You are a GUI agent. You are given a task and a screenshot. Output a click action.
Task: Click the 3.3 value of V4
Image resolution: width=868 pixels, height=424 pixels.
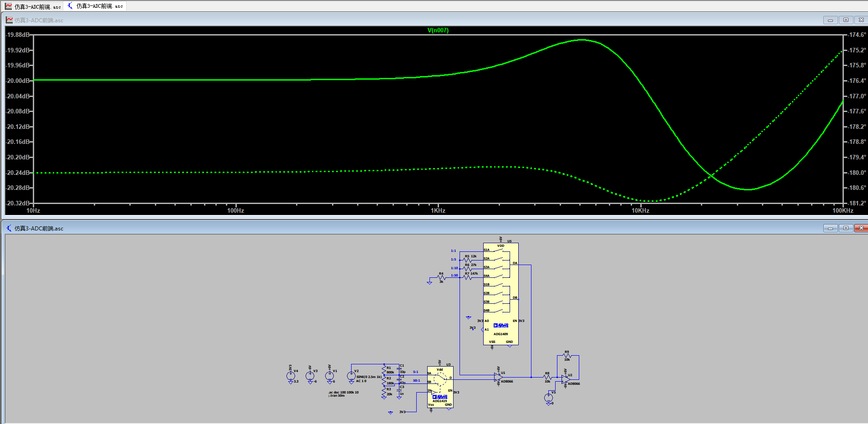tap(296, 381)
